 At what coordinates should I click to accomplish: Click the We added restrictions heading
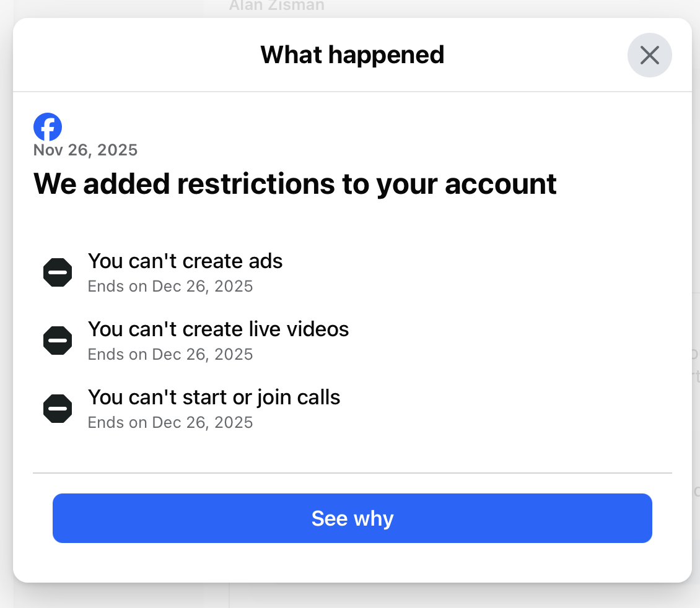pos(295,184)
